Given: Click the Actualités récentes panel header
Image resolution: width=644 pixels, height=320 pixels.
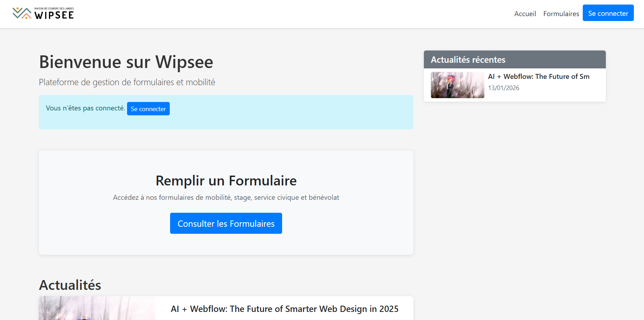Looking at the screenshot, I should click(514, 60).
